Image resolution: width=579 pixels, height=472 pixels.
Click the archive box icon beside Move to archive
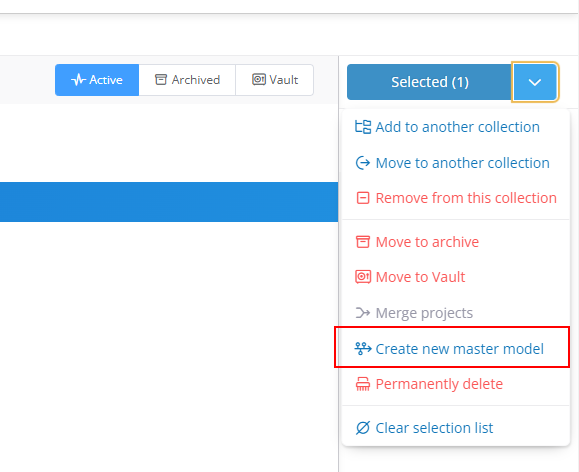point(363,242)
